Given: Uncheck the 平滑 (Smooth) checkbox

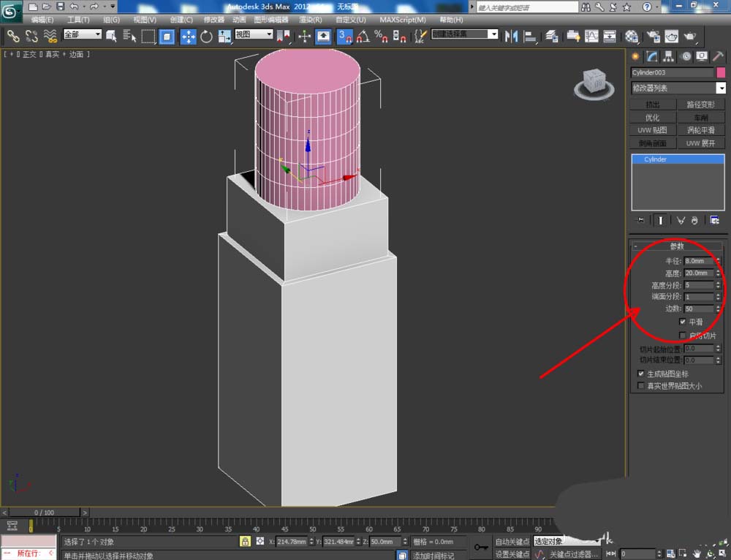Looking at the screenshot, I should 683,322.
